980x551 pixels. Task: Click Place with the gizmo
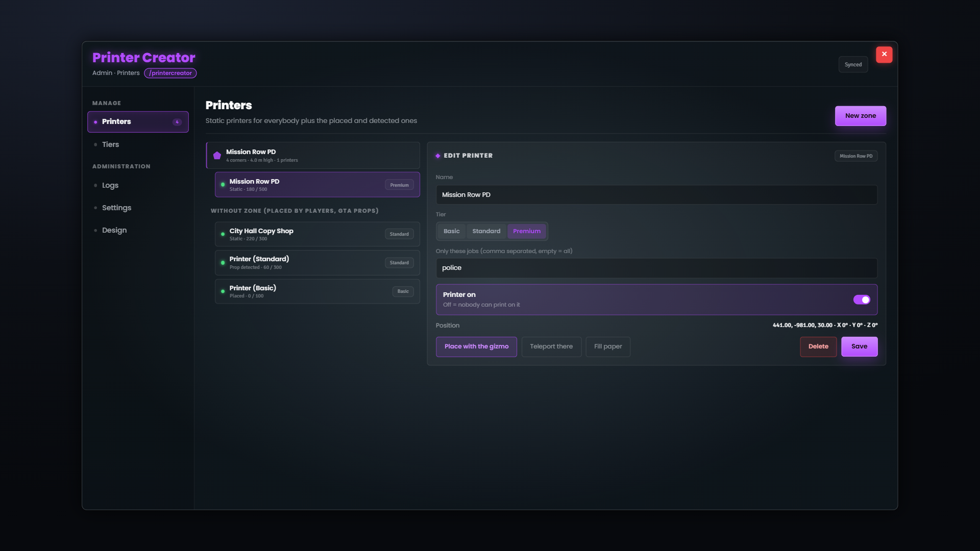coord(476,347)
